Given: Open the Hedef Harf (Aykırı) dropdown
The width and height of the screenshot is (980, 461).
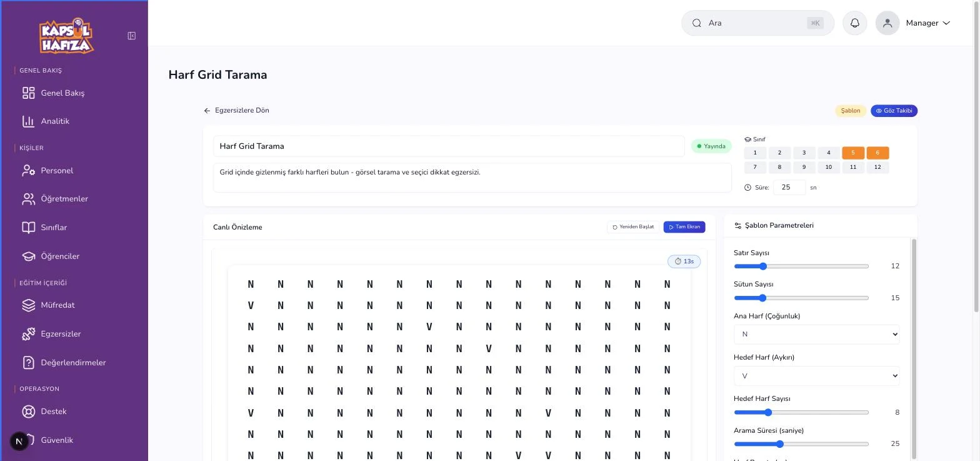Looking at the screenshot, I should click(816, 376).
